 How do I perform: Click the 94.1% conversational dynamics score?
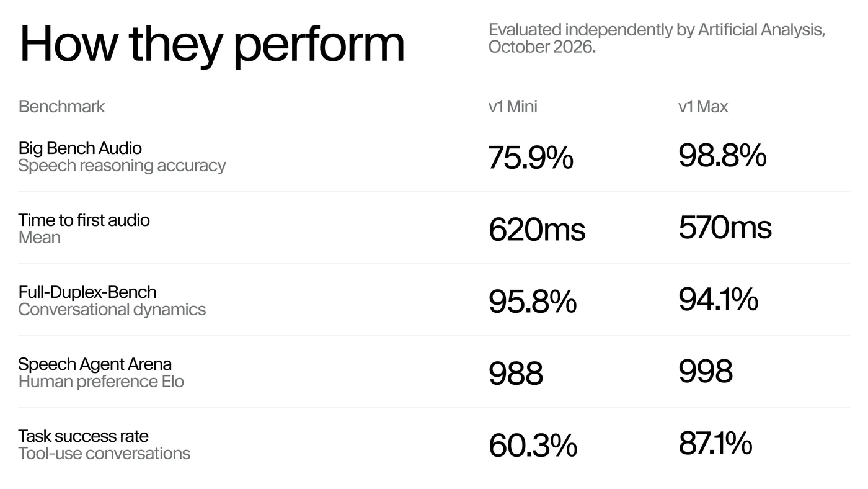[718, 299]
